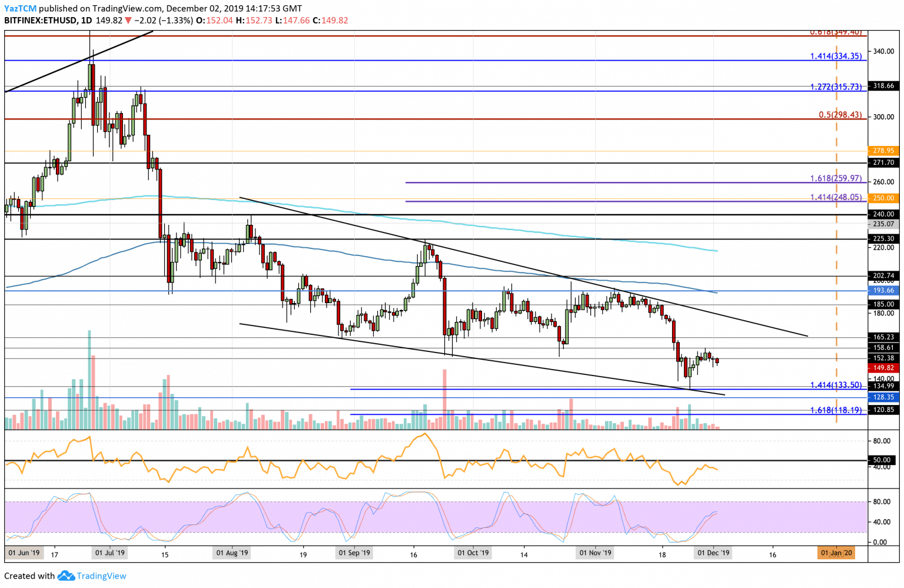Click the orange 01 Jan '20 date marker
Image resolution: width=904 pixels, height=588 pixels.
tap(836, 553)
